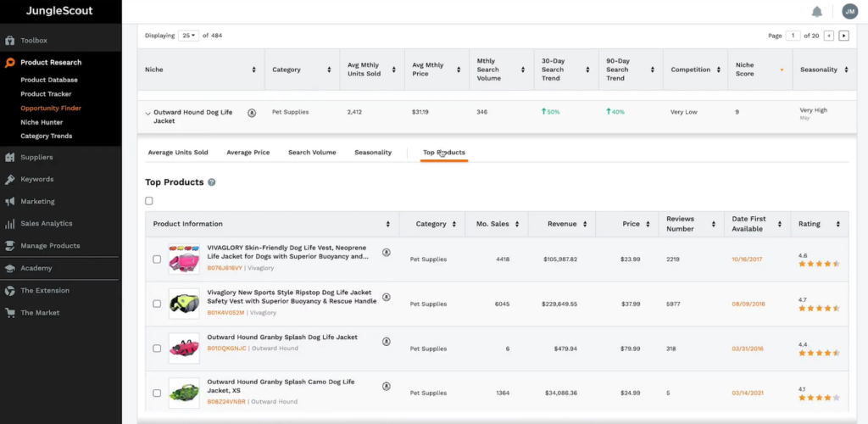
Task: Sort the Avg Mthly Price column
Action: coord(459,70)
